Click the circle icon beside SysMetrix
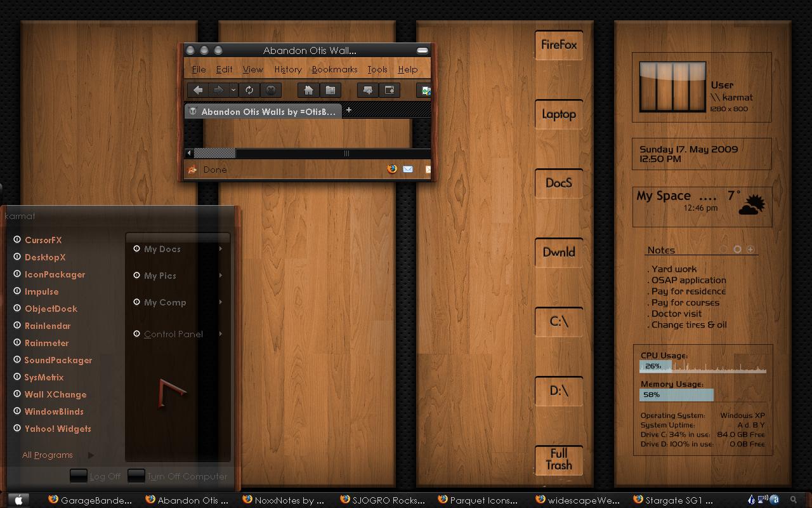 [x=17, y=377]
